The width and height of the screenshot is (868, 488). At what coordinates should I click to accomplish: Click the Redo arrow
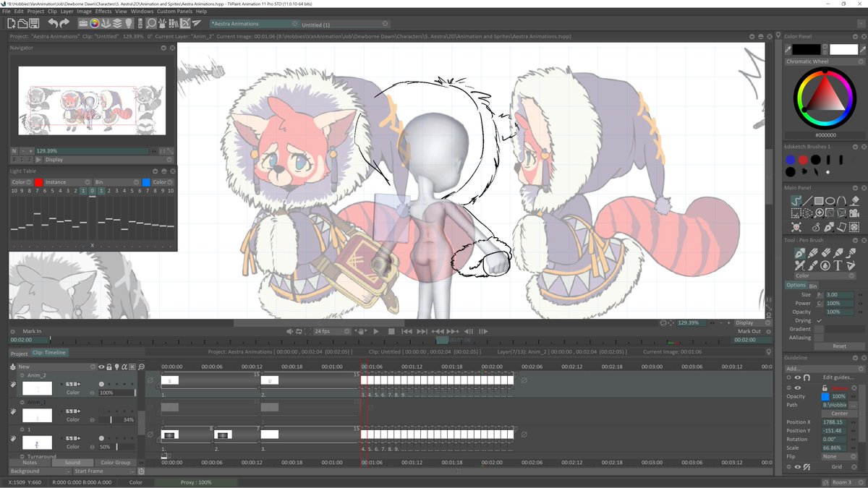point(64,24)
